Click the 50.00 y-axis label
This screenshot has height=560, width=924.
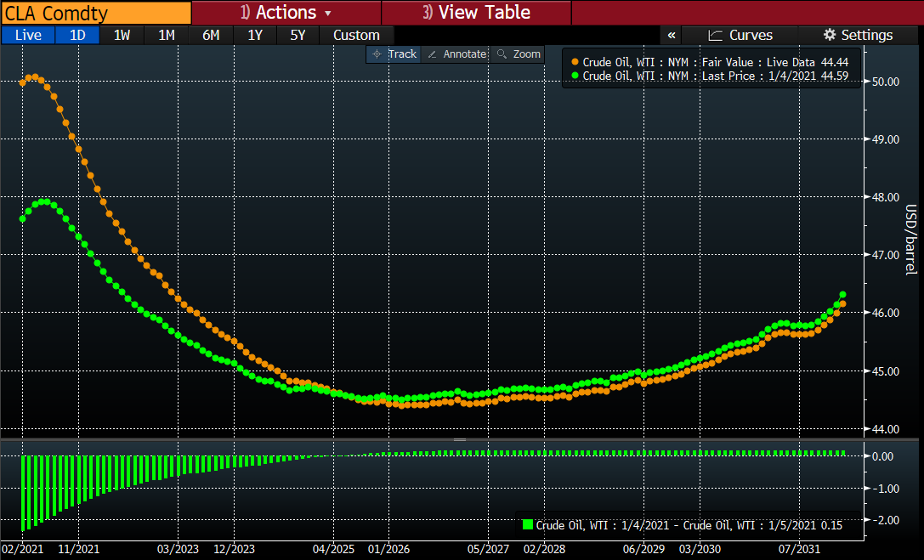[886, 82]
